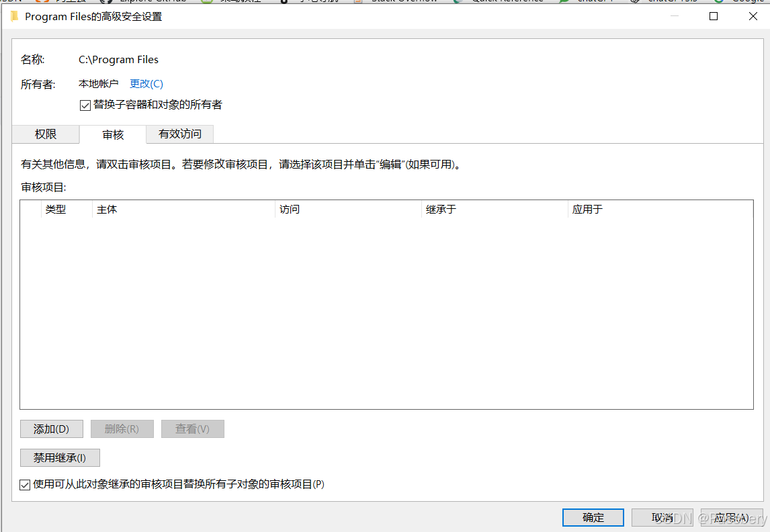Screen dimensions: 770x532
Task: Click the 应用于 column header
Action: [x=660, y=210]
